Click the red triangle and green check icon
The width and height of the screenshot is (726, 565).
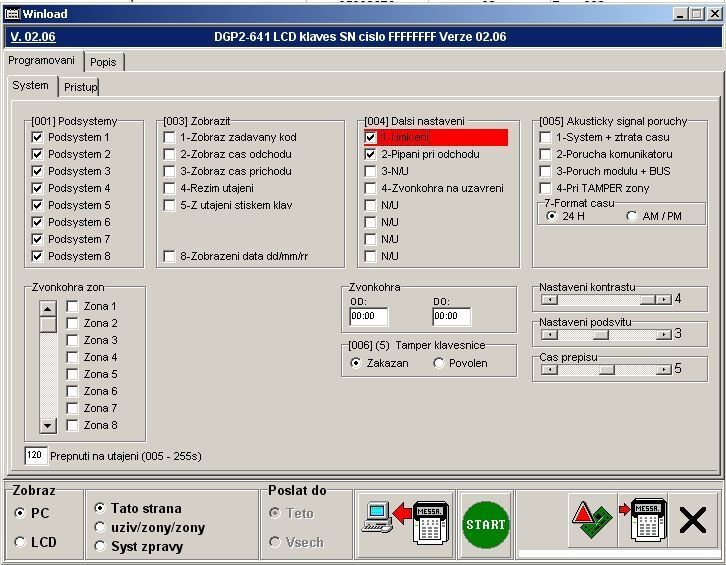click(594, 522)
